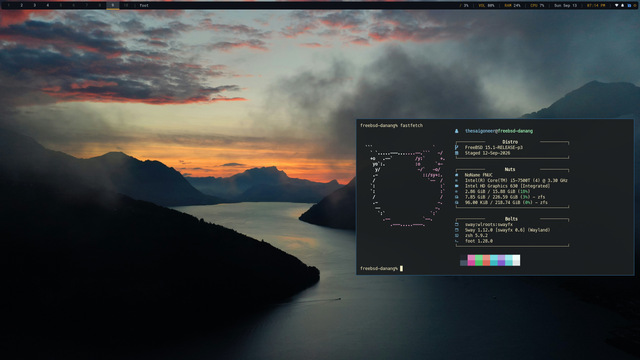Switch to workspace 7 in the bar

[x=87, y=5]
